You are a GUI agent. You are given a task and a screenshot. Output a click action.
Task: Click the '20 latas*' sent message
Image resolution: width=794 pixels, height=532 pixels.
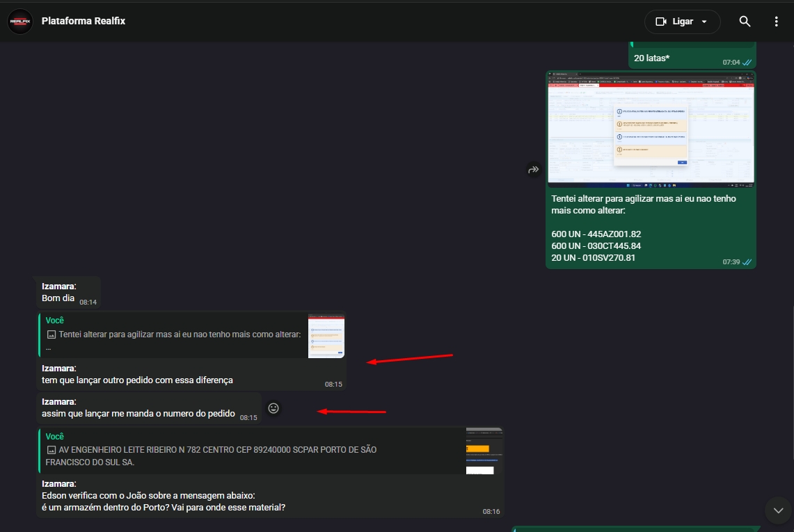(x=651, y=58)
